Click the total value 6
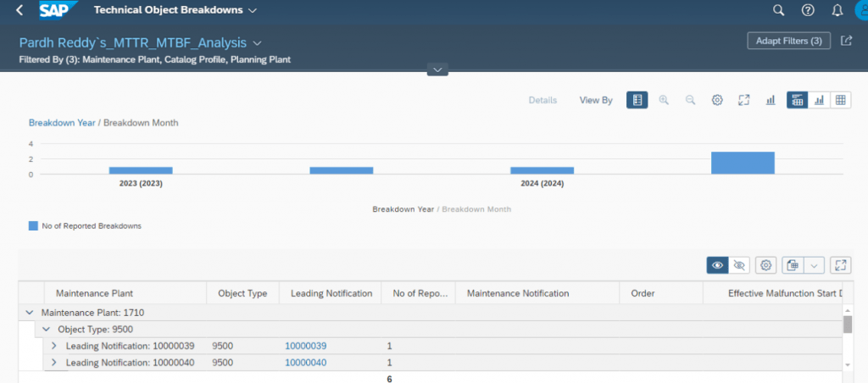 click(x=390, y=379)
